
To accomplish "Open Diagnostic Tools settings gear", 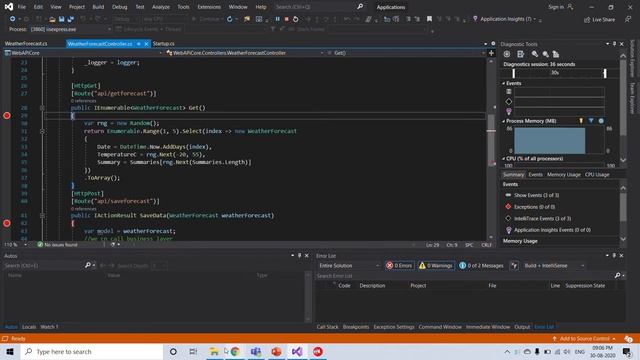I will coord(507,54).
